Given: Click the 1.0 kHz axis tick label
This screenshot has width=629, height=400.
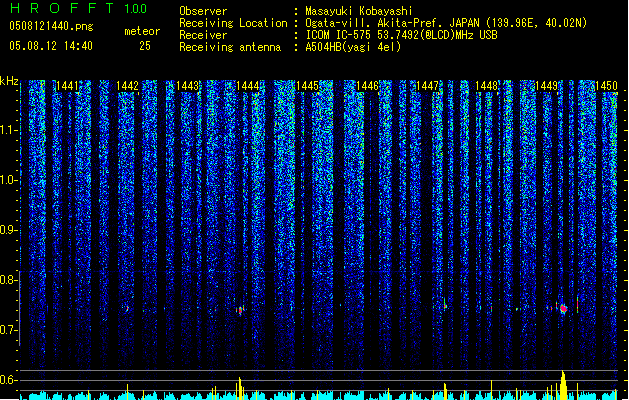Looking at the screenshot, I should click(8, 180).
